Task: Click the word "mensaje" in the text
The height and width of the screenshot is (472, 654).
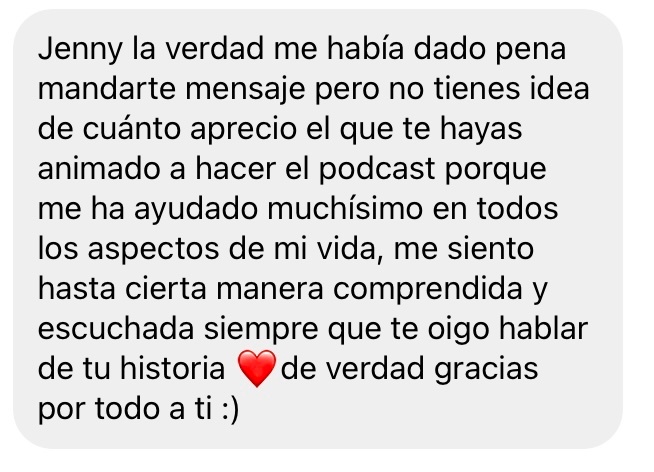Action: click(245, 90)
